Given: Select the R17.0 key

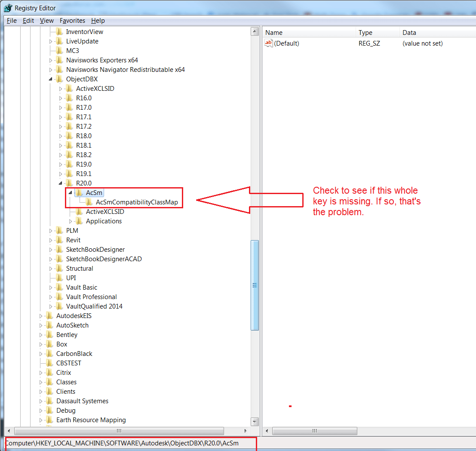Looking at the screenshot, I should [x=84, y=107].
